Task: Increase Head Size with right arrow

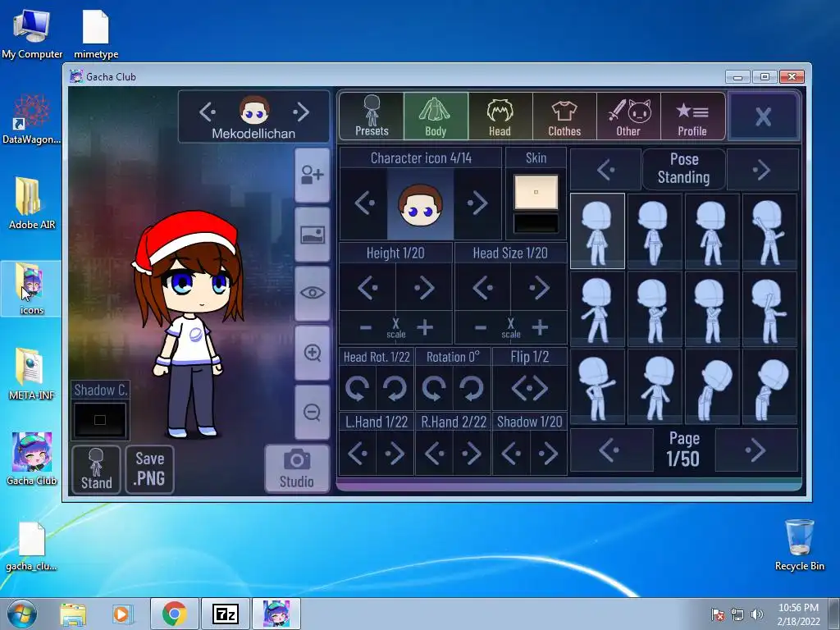Action: (539, 288)
